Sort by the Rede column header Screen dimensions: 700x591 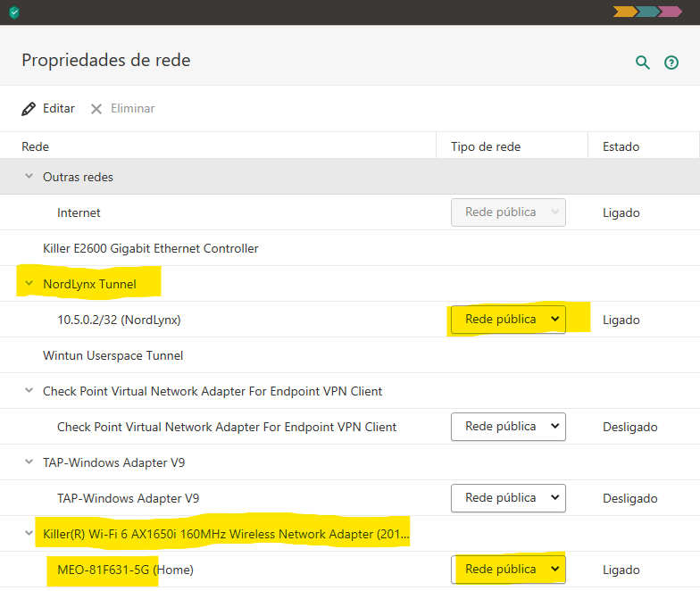coord(36,146)
